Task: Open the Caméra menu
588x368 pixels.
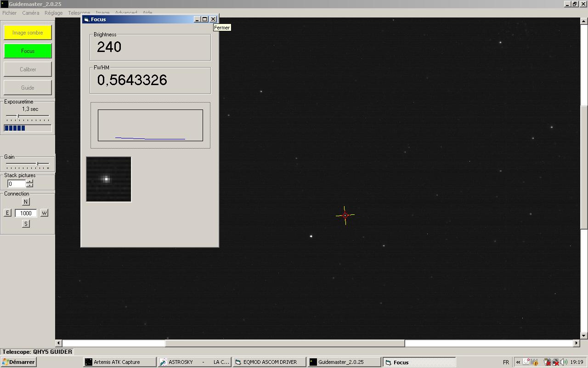Action: pos(31,13)
